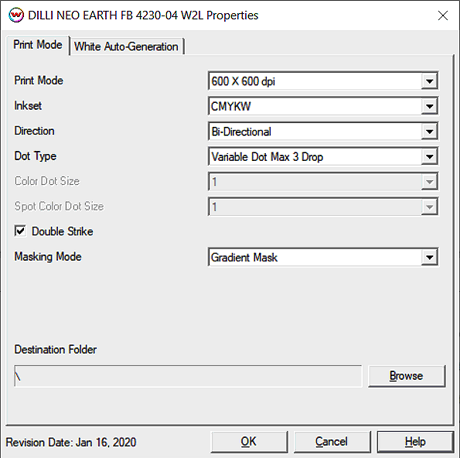Browse for a destination folder
Image resolution: width=460 pixels, height=458 pixels.
point(406,376)
